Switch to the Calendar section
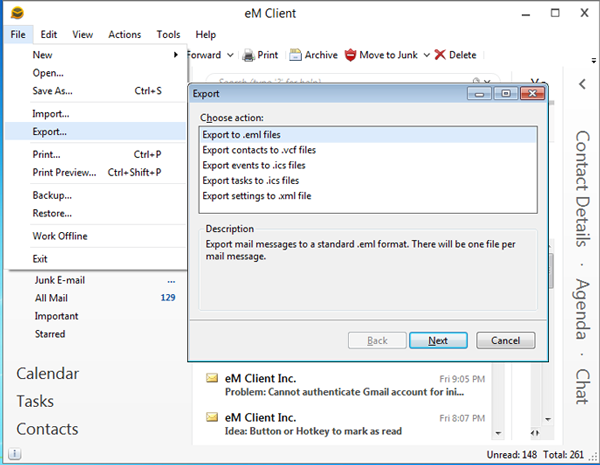Image resolution: width=600 pixels, height=465 pixels. [x=47, y=374]
